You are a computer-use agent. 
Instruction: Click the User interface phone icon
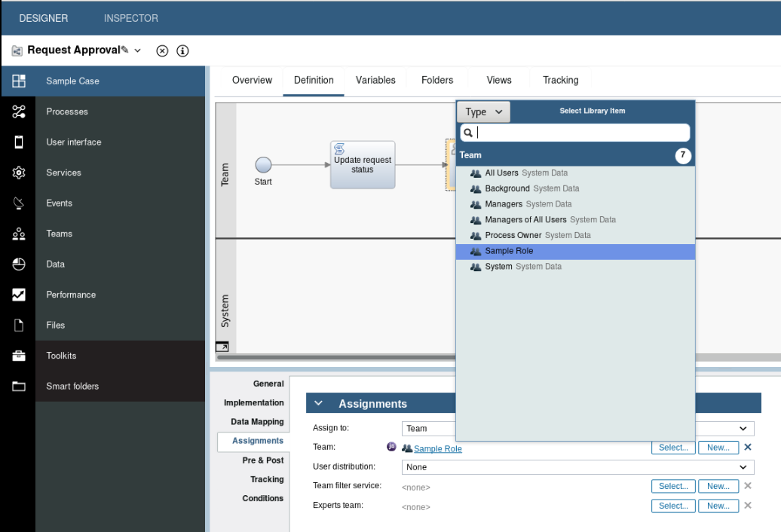click(18, 142)
